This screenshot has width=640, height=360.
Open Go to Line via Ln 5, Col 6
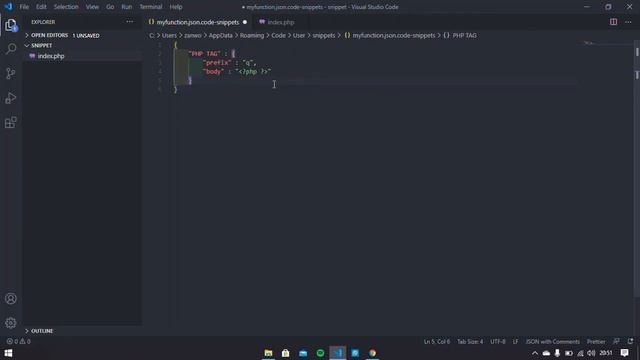click(436, 341)
